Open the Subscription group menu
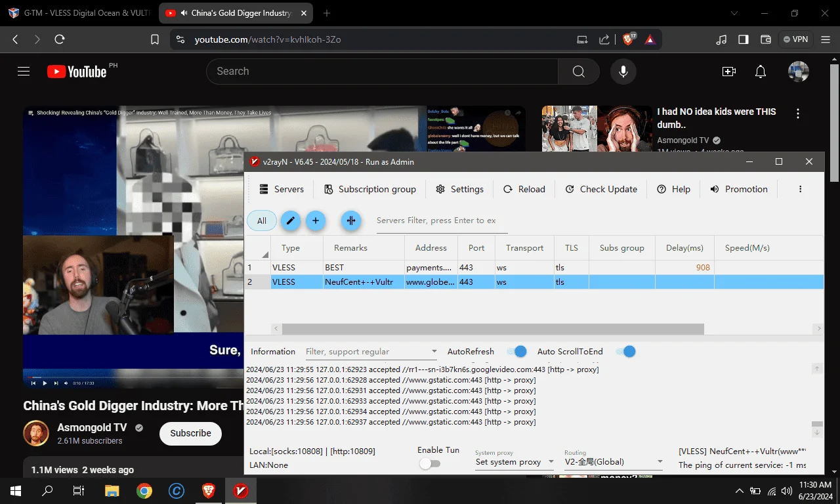 (x=370, y=189)
